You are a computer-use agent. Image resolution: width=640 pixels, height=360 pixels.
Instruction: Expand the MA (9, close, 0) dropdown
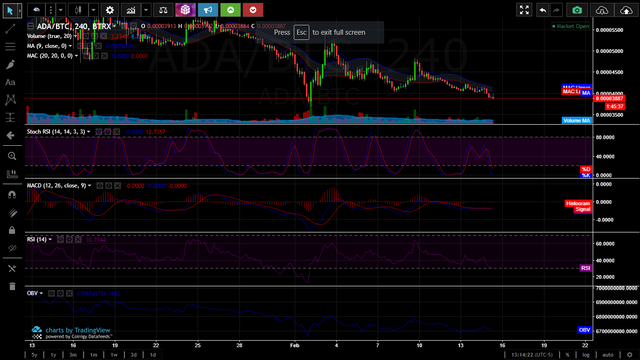pyautogui.click(x=71, y=46)
